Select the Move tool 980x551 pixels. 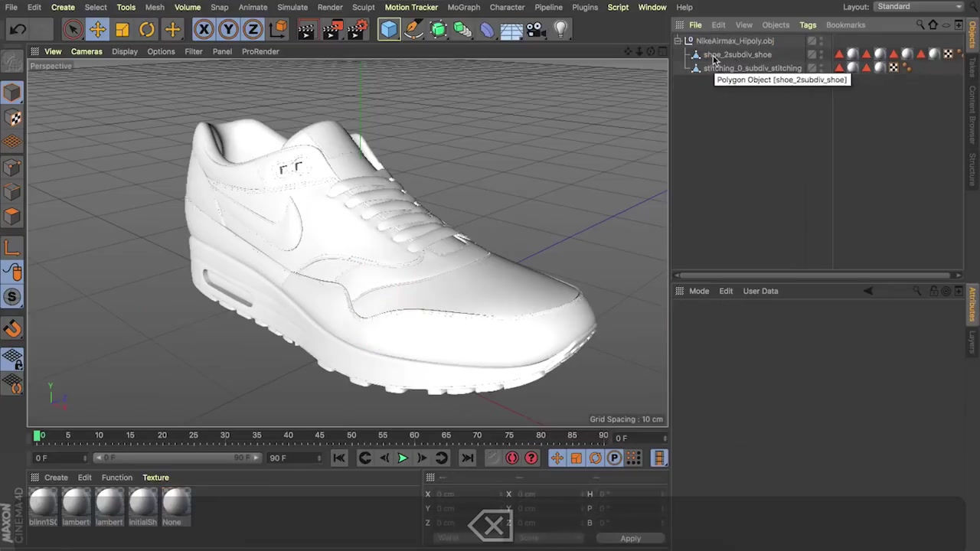pos(97,29)
